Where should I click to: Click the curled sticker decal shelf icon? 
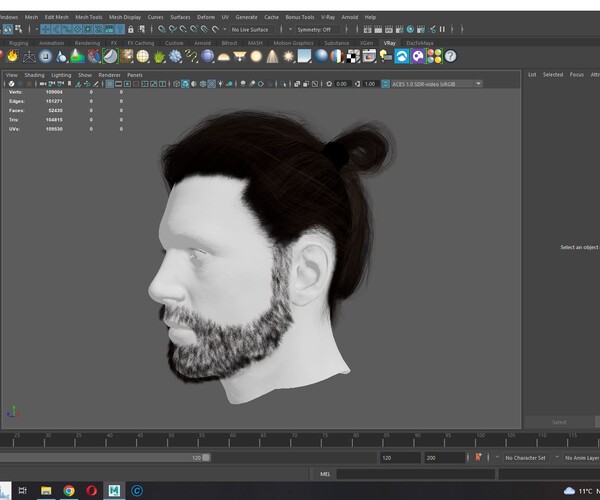tap(110, 56)
